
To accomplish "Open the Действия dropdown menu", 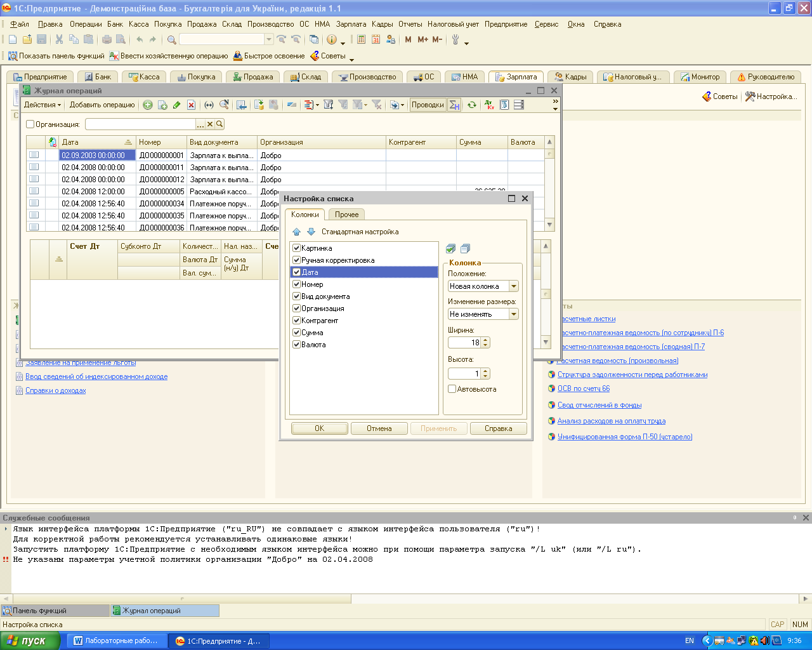I will 43,105.
